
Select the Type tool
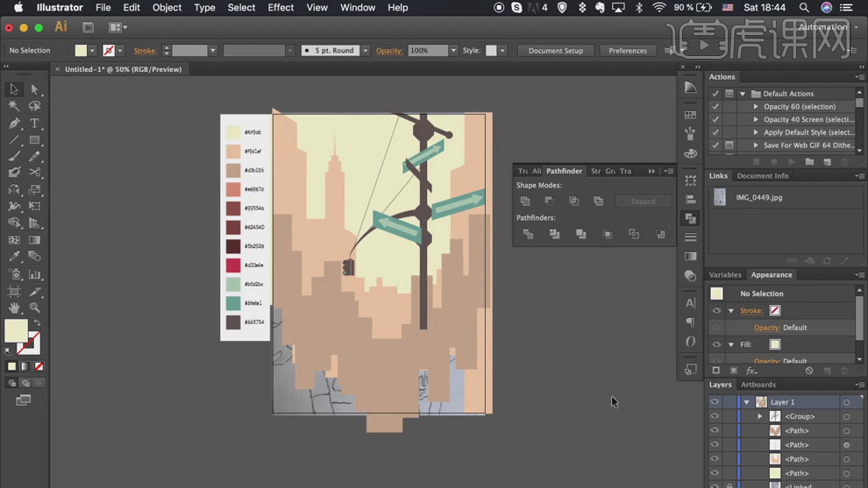point(35,124)
